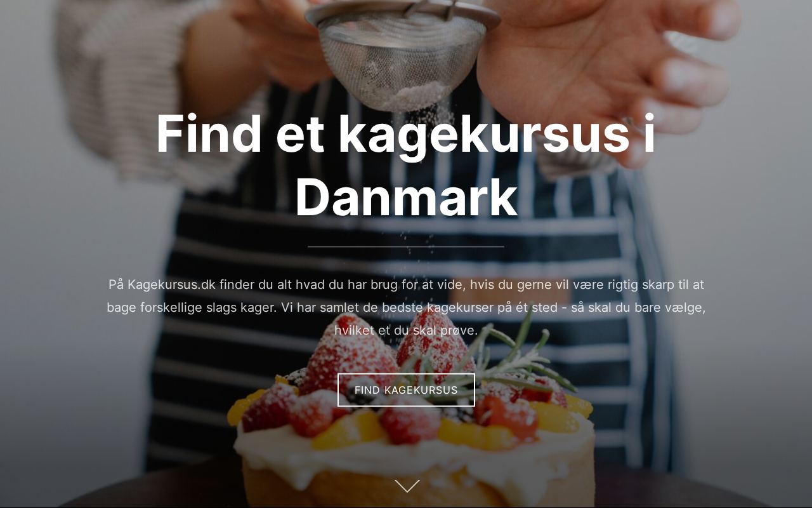This screenshot has height=508, width=812.
Task: Click the word "kagekurser" in the description
Action: (460, 307)
